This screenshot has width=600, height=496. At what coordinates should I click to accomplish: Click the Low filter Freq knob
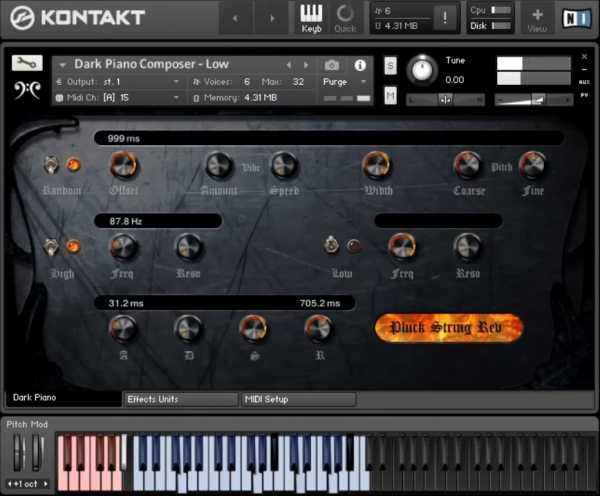402,246
